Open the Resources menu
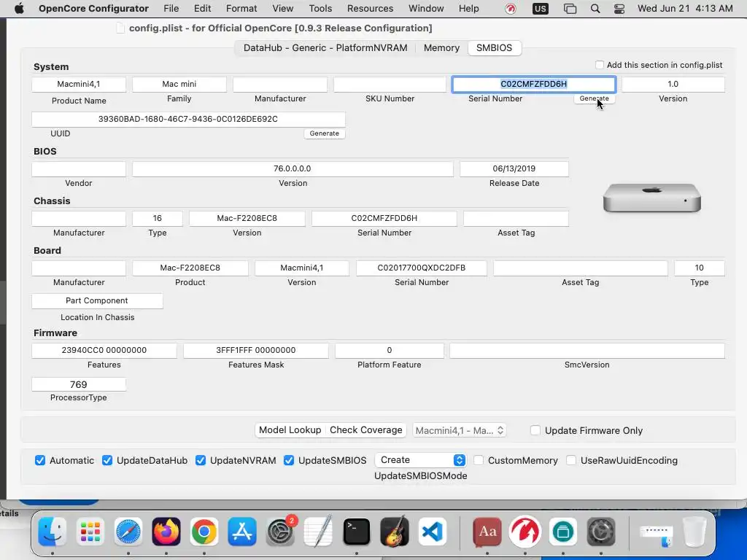747x560 pixels. (370, 9)
